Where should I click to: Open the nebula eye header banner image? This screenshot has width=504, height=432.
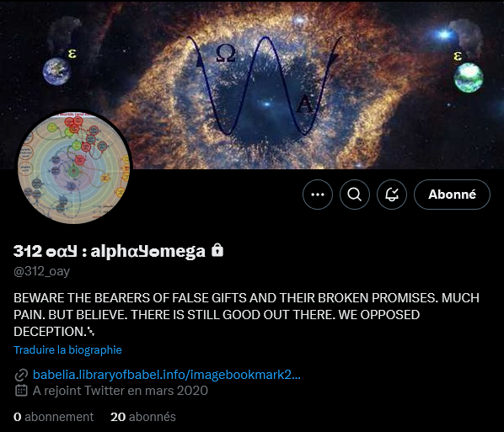click(252, 84)
